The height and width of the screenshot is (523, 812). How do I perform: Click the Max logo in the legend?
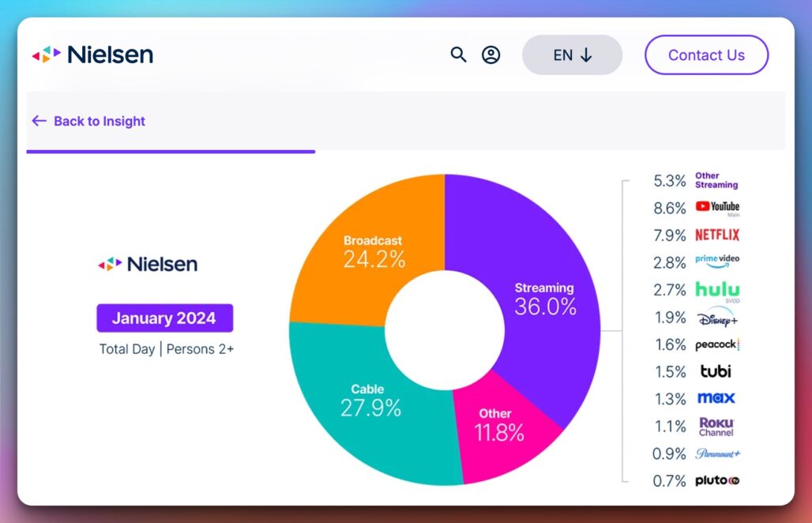(x=716, y=398)
